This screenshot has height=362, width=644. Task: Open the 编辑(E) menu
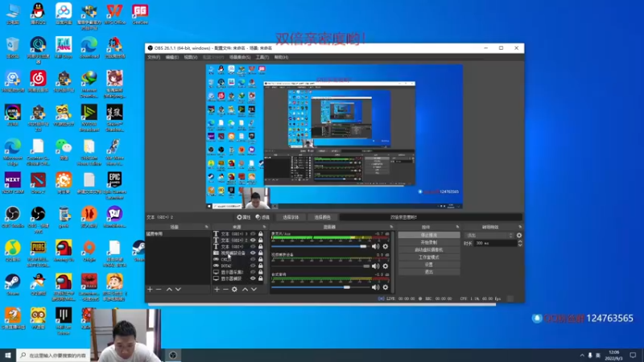click(x=171, y=57)
